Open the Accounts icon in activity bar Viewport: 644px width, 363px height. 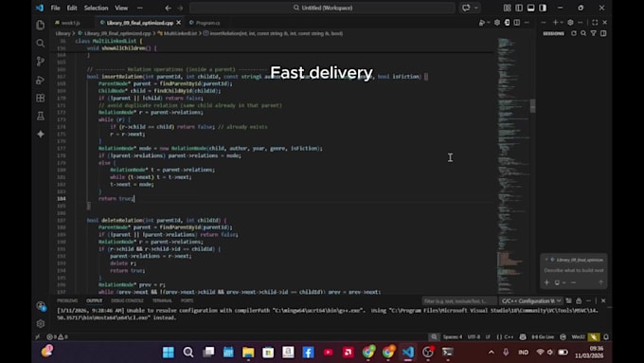(40, 305)
